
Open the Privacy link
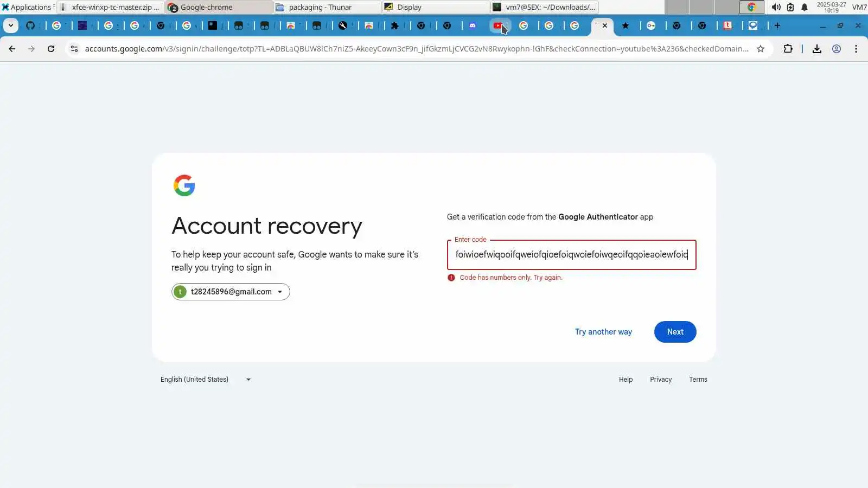tap(661, 380)
